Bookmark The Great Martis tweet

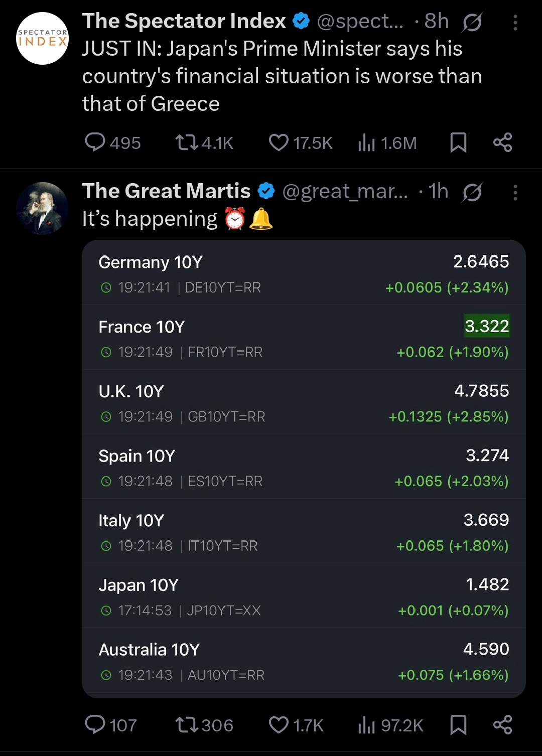pos(458,724)
